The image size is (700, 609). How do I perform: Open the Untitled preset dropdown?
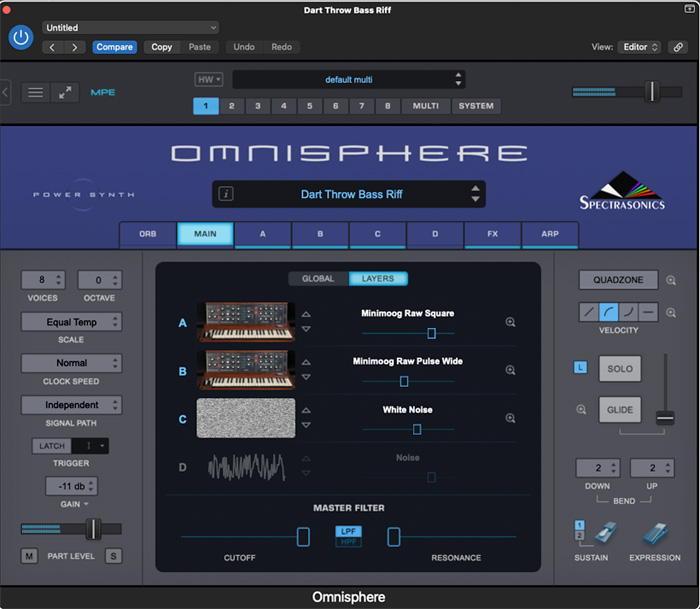130,28
